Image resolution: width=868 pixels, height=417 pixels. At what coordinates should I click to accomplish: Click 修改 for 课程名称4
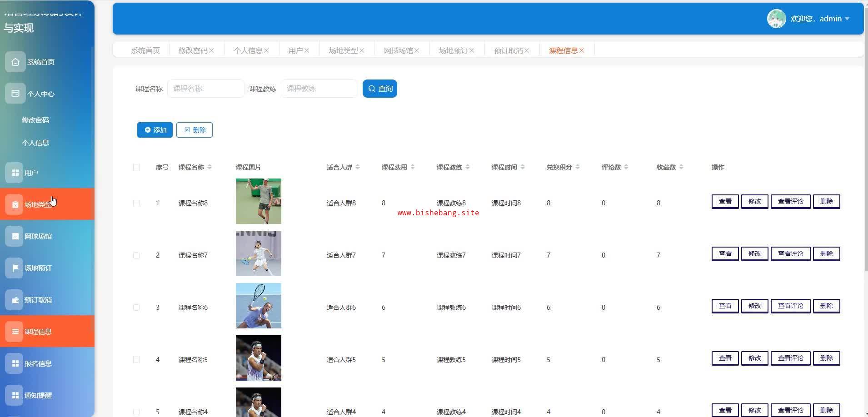tap(755, 410)
